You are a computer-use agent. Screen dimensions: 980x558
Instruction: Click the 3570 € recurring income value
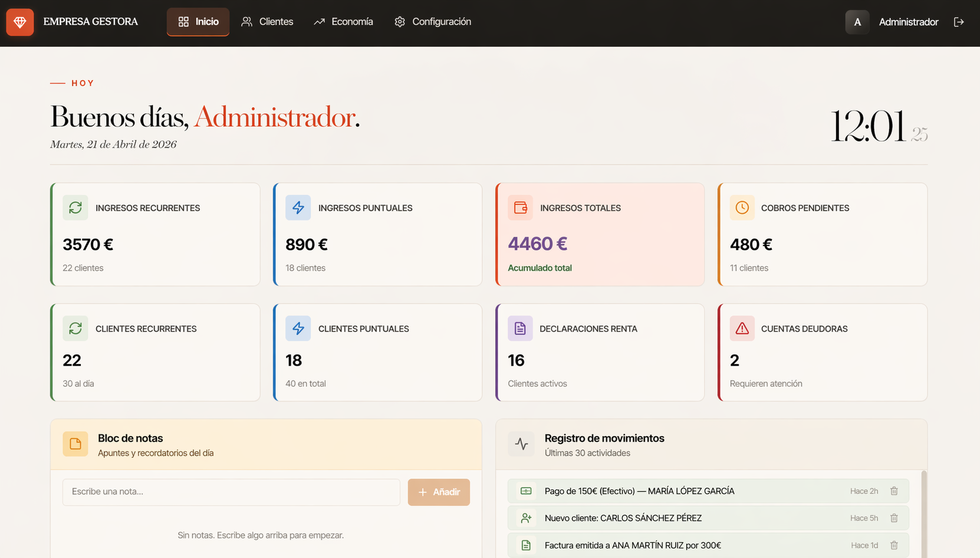coord(88,244)
